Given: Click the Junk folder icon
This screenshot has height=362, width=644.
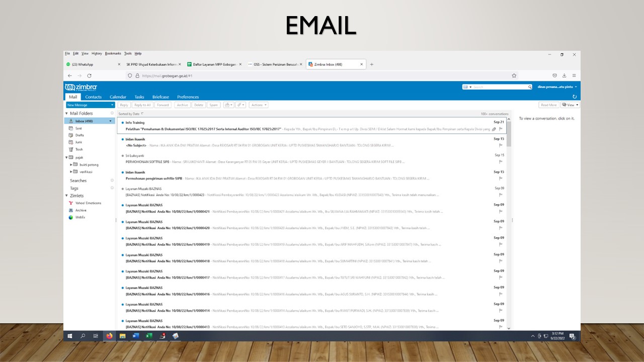Looking at the screenshot, I should point(71,142).
